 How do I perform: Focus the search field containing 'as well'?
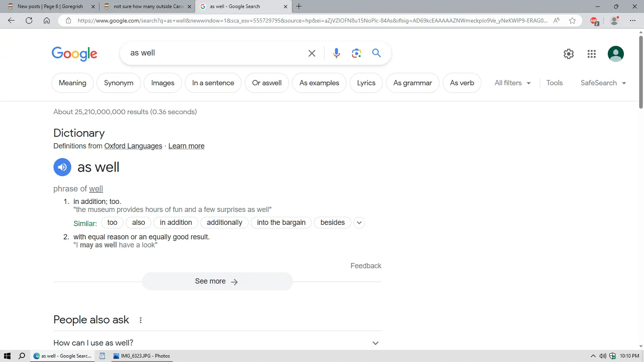[x=217, y=53]
